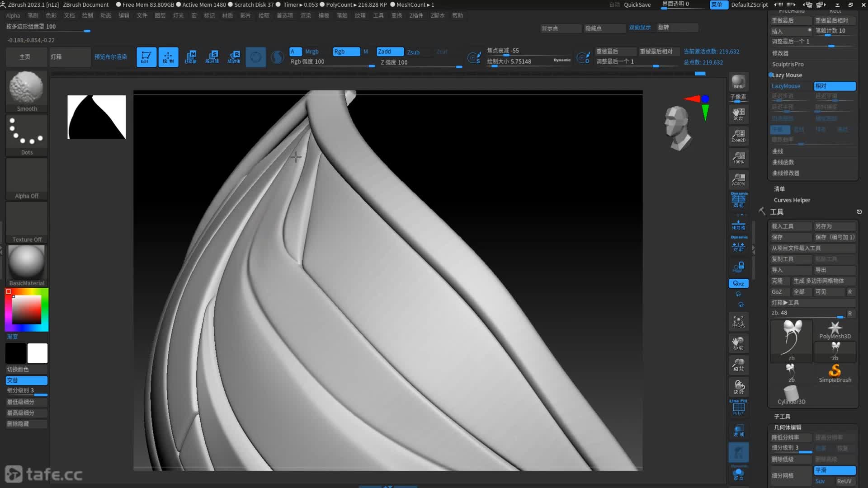868x488 pixels.
Task: Open 文件 File menu
Action: point(142,16)
